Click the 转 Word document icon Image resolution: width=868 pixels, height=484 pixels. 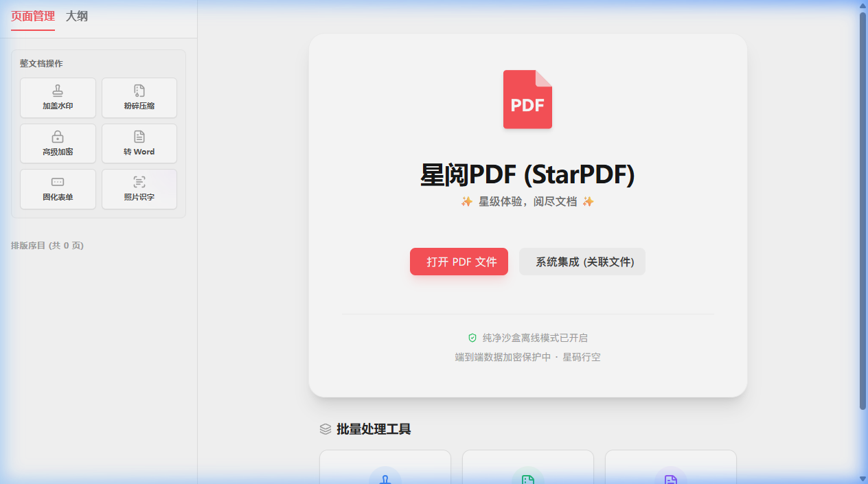click(x=139, y=137)
